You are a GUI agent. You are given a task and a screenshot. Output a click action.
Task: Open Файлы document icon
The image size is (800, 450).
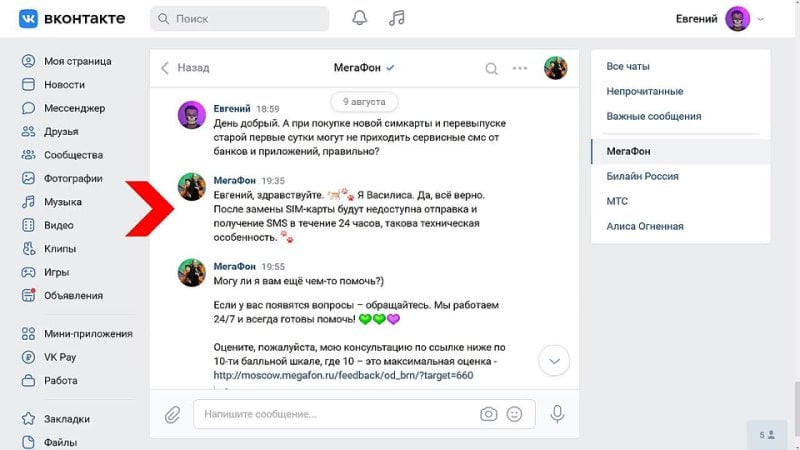click(29, 442)
